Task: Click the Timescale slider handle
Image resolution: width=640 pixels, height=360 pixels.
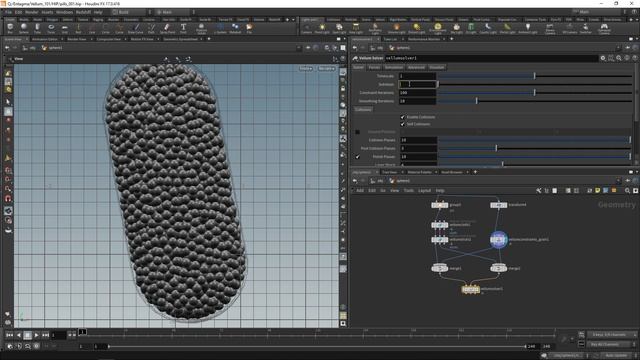Action: (x=534, y=76)
